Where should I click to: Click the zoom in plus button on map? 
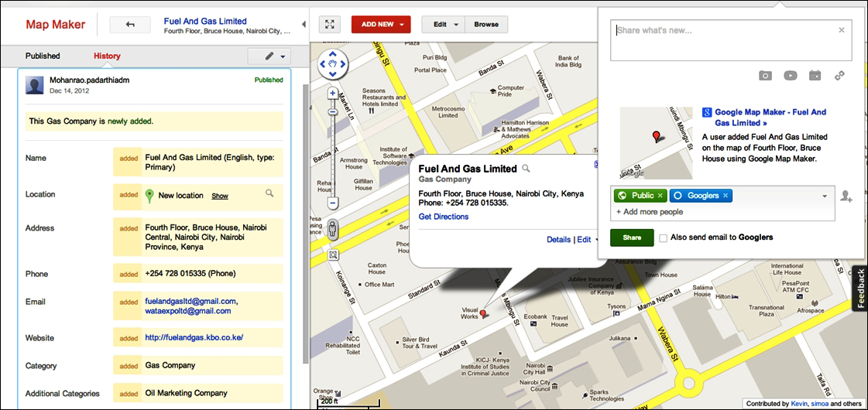[x=333, y=93]
